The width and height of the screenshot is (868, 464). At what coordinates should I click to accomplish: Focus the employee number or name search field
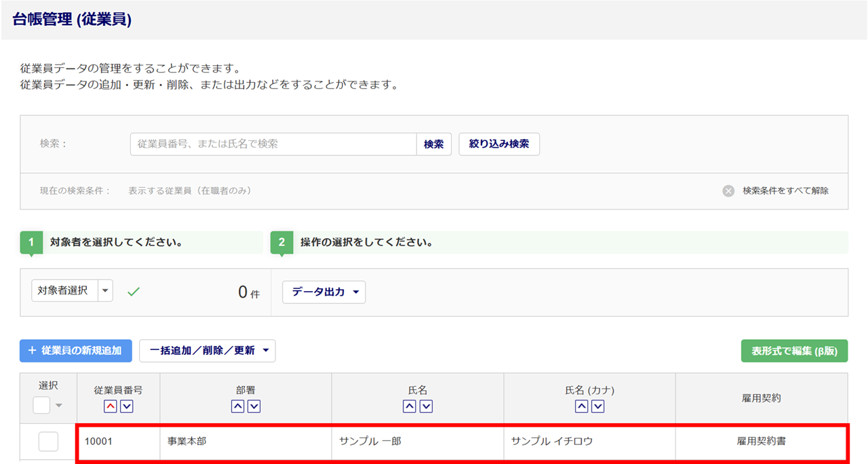pos(273,144)
